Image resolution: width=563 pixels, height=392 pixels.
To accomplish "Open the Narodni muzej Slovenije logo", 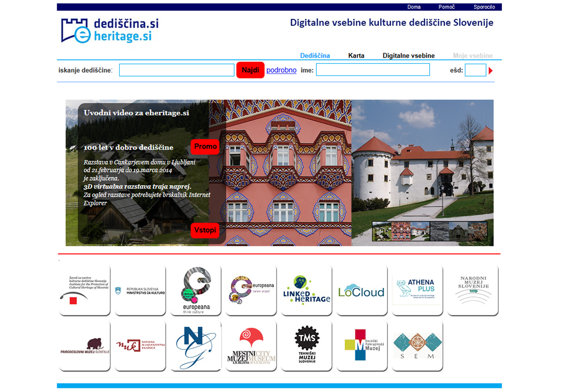I will tap(473, 290).
